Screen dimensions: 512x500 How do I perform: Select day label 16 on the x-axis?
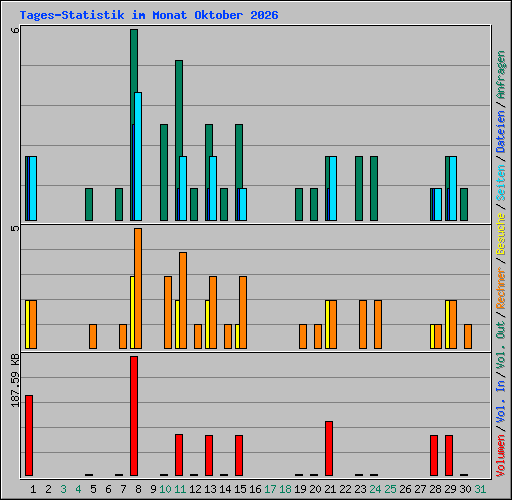[255, 489]
